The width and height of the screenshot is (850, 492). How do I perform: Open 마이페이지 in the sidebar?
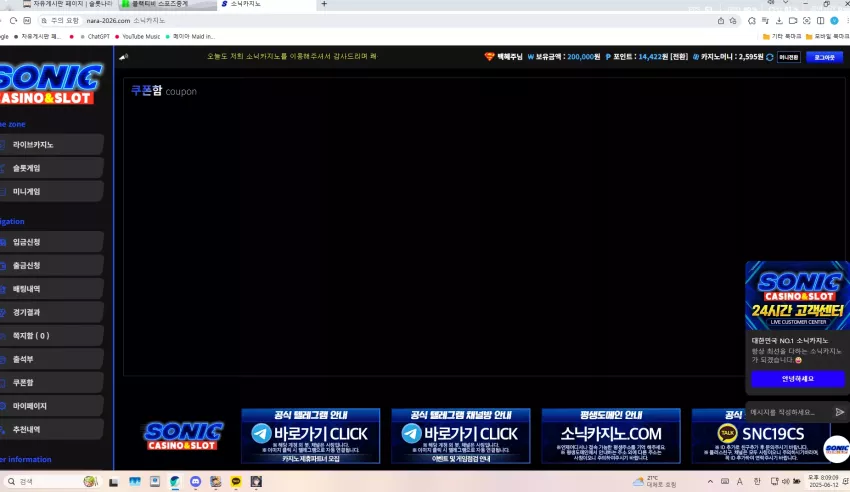(x=51, y=406)
